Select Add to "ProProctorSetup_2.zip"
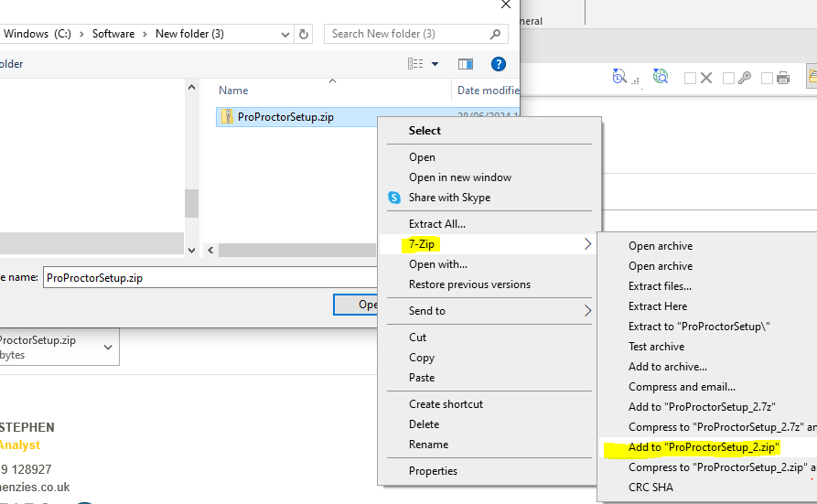 (704, 447)
